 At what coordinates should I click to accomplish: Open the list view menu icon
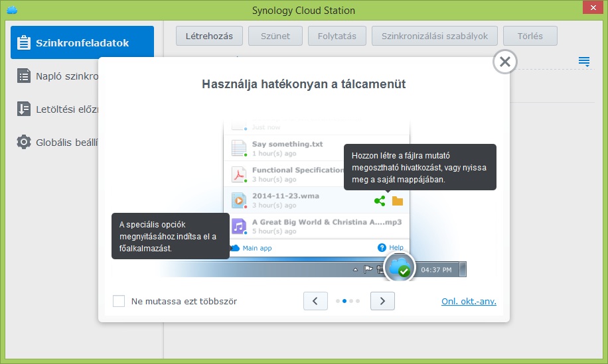click(584, 62)
